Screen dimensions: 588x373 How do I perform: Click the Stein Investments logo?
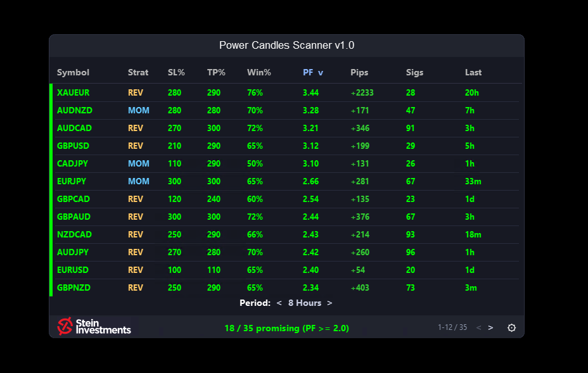click(x=93, y=326)
